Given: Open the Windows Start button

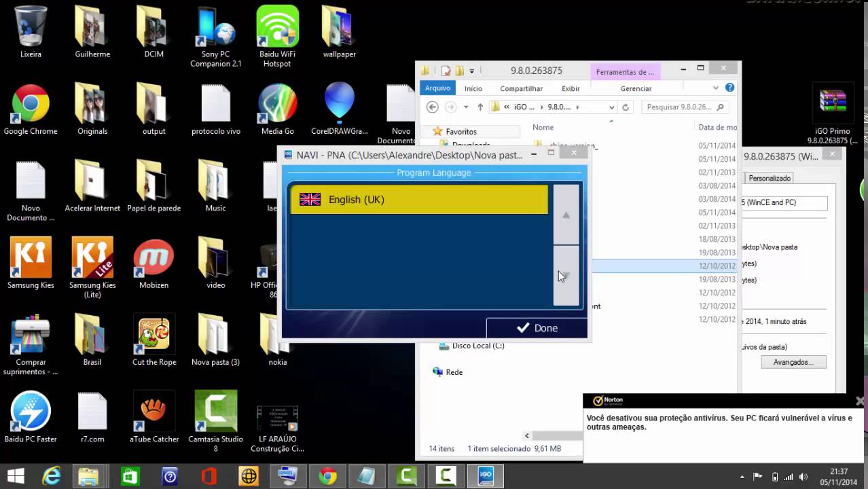Looking at the screenshot, I should (15, 476).
